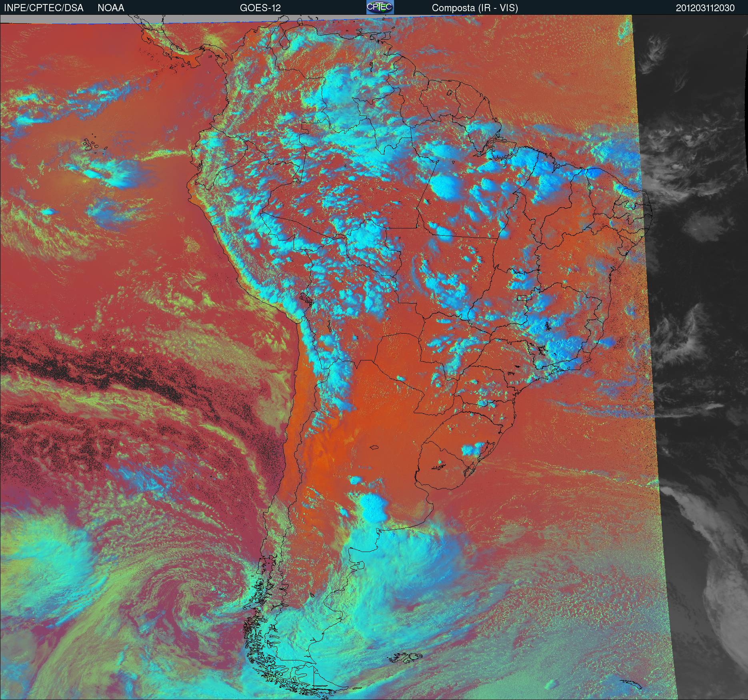Select the INPE/CPTEC/DSA header text
This screenshot has width=748, height=700.
[x=44, y=8]
